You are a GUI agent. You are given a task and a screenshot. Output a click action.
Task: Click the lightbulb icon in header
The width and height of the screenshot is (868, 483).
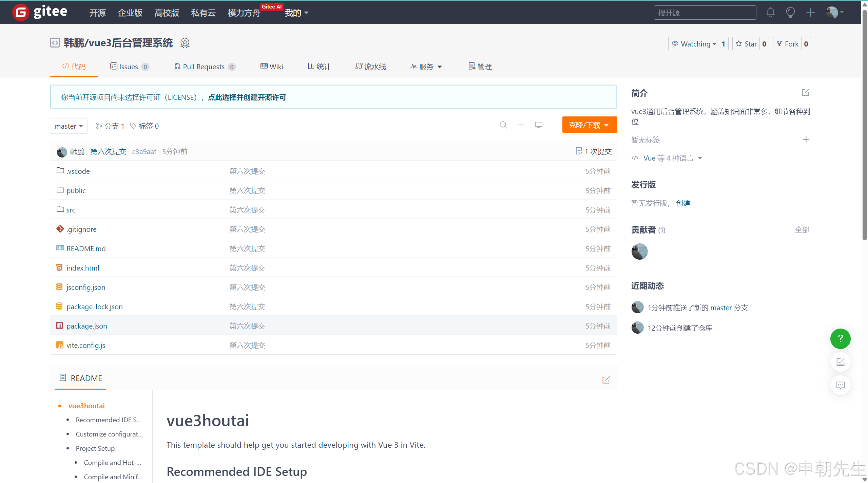click(x=790, y=13)
